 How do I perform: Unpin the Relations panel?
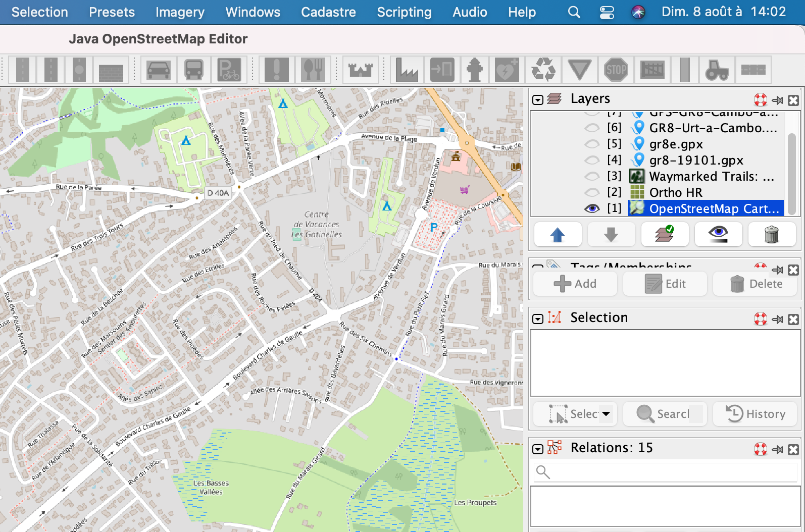click(x=778, y=450)
